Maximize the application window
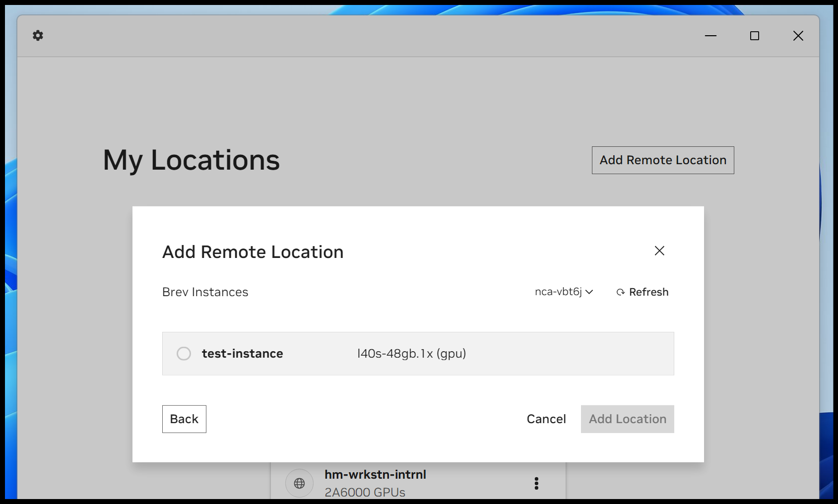 pyautogui.click(x=755, y=36)
